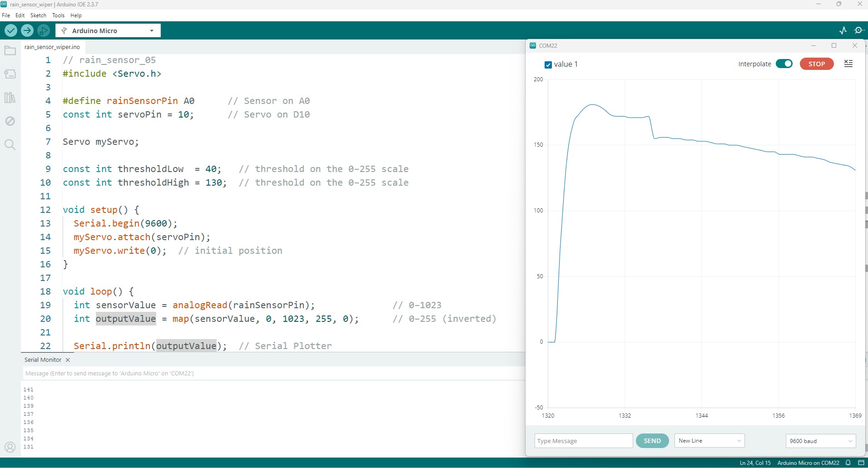
Task: Open the Tools menu
Action: pyautogui.click(x=58, y=15)
